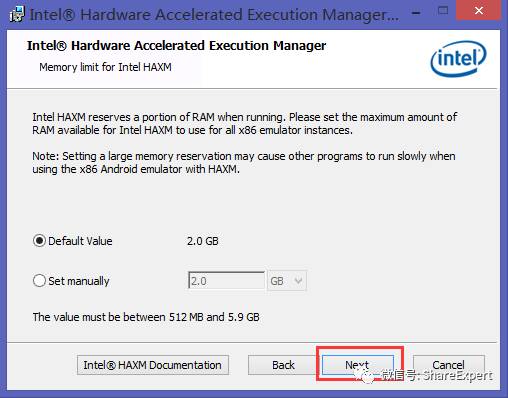The height and width of the screenshot is (398, 508).
Task: Click the manual memory value input field
Action: pyautogui.click(x=226, y=281)
